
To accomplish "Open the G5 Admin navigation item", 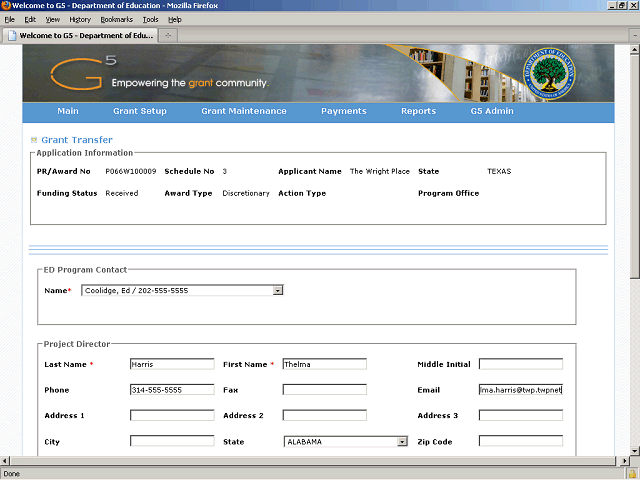I will coord(492,111).
